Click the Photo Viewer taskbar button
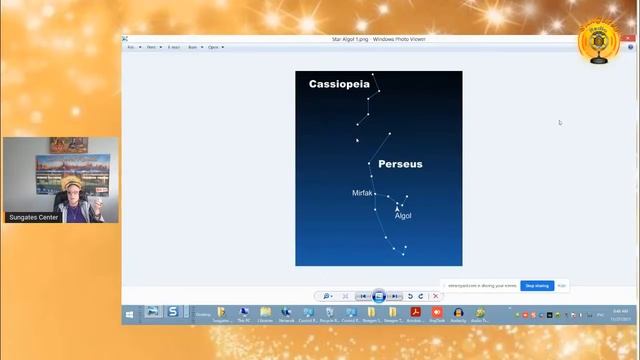Image resolution: width=640 pixels, height=360 pixels. pyautogui.click(x=153, y=312)
